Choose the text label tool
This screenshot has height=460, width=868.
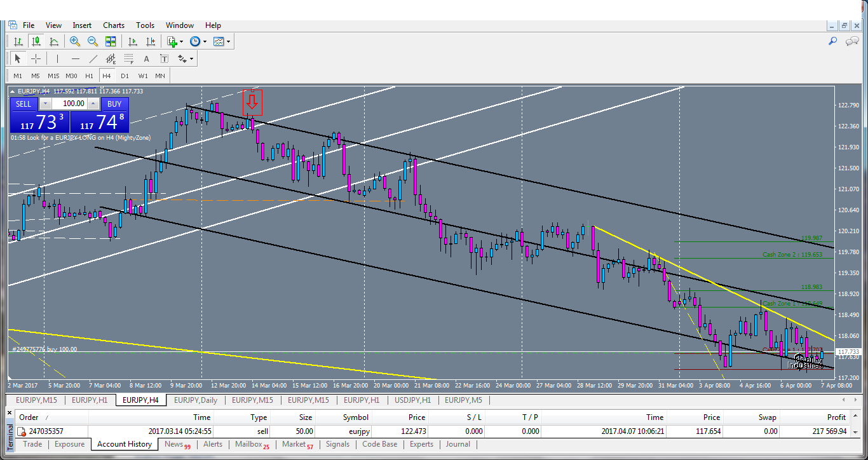click(163, 58)
